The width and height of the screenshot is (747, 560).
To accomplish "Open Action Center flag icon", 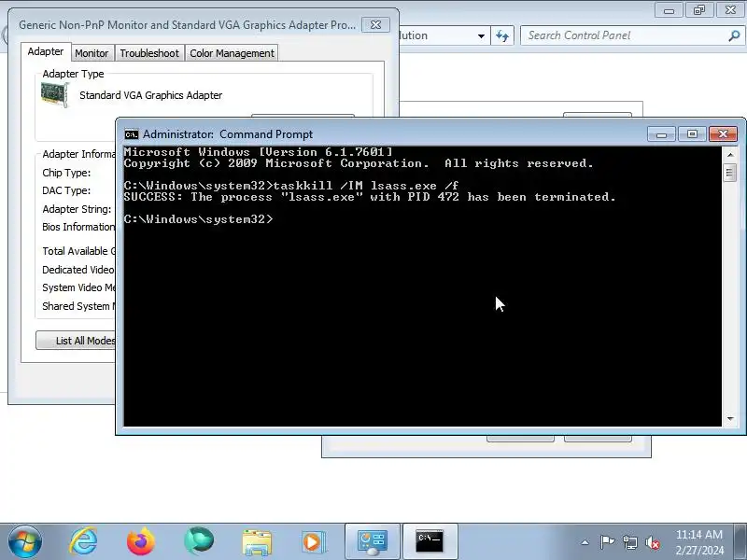I will pyautogui.click(x=608, y=542).
